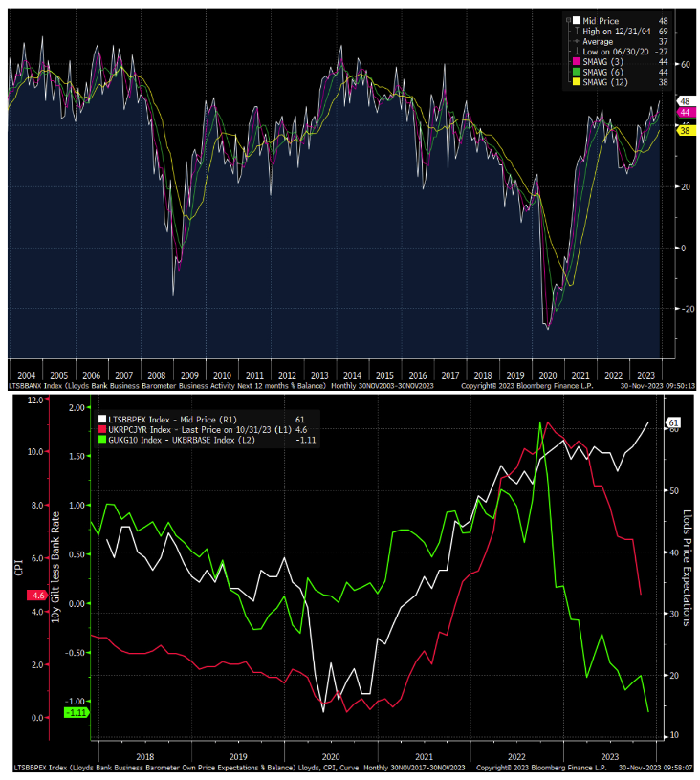This screenshot has width=700, height=780.
Task: Click the -20 tick label on top chart axis
Action: click(x=688, y=309)
